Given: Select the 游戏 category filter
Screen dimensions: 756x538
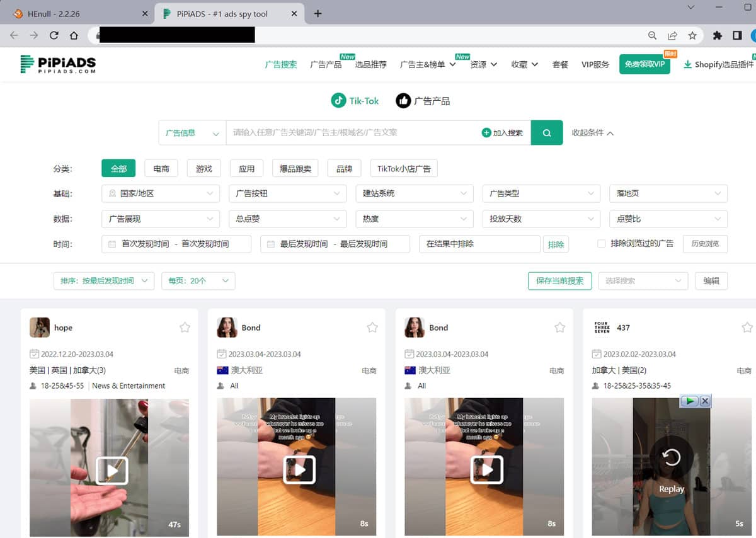Looking at the screenshot, I should (204, 168).
